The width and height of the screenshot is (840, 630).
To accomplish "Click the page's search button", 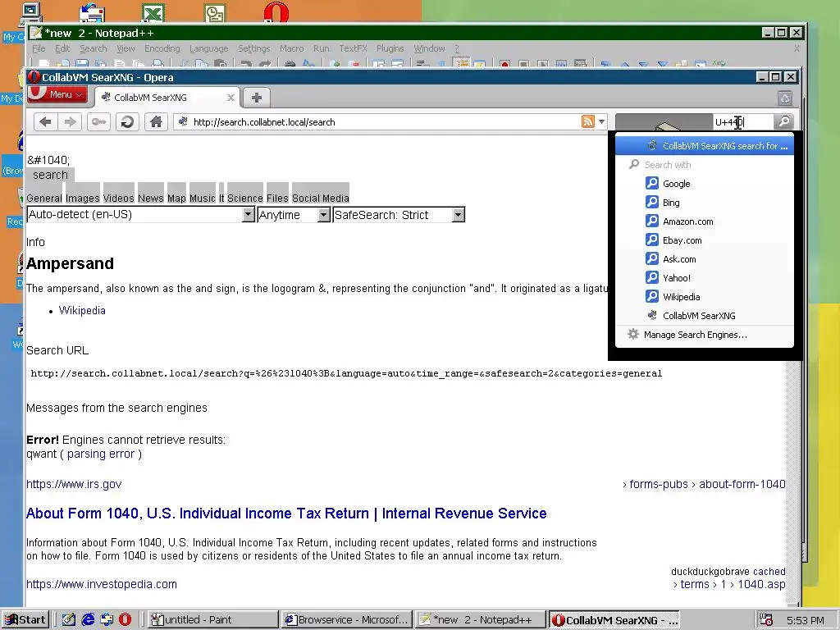I will [x=50, y=175].
